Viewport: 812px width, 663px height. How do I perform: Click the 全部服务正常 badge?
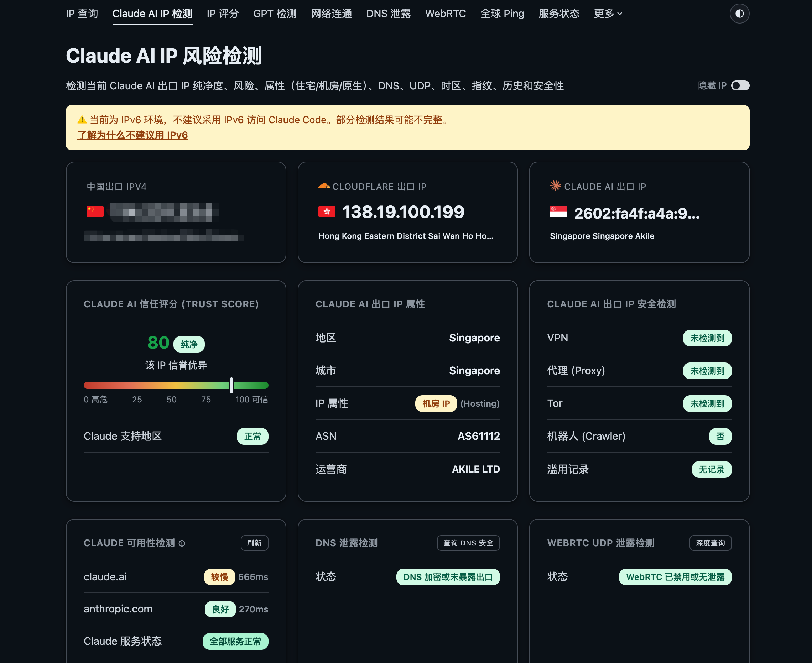point(235,641)
